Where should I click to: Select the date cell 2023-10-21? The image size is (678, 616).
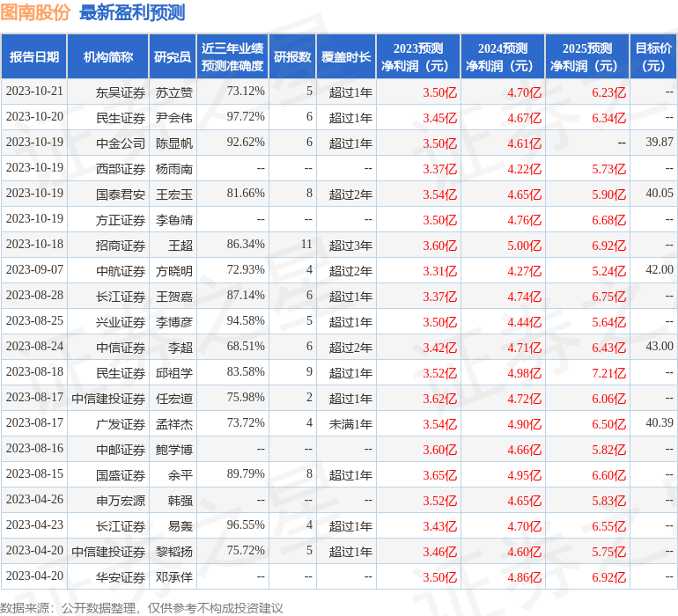[x=34, y=92]
